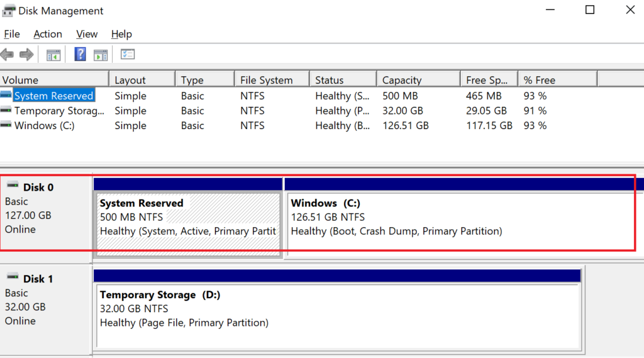Click the 91 % free cell

(x=535, y=111)
